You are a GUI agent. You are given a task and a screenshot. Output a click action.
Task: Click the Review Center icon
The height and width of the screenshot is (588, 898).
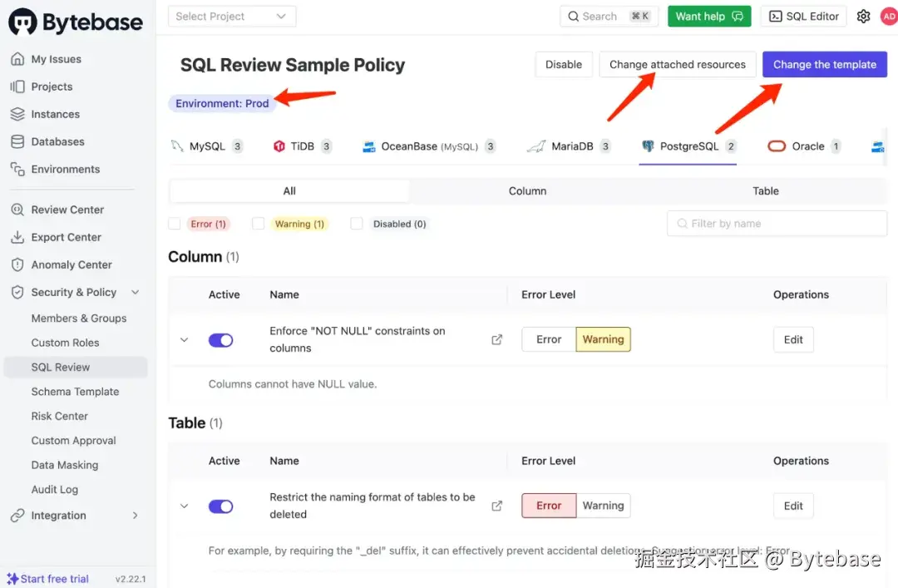[x=17, y=210]
